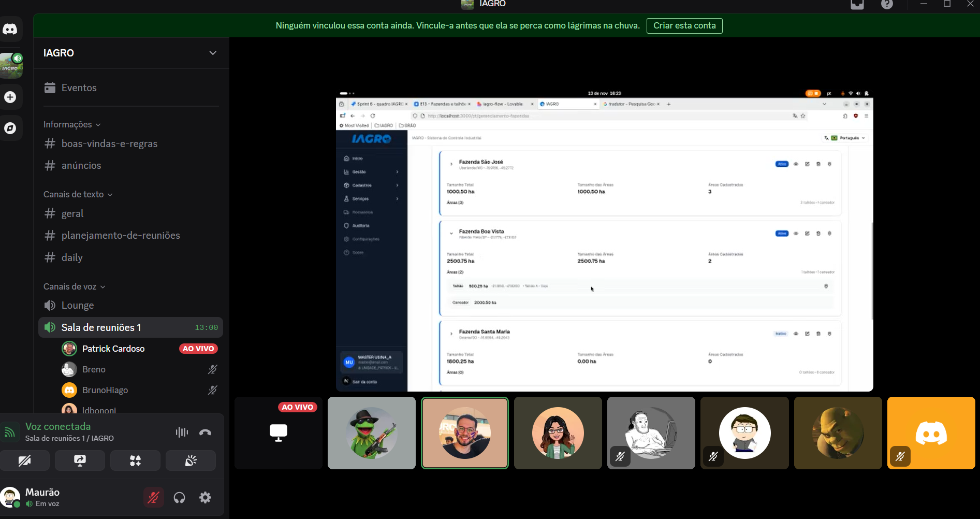Unmute the microphone for Maurão
This screenshot has height=519, width=980.
pos(153,498)
